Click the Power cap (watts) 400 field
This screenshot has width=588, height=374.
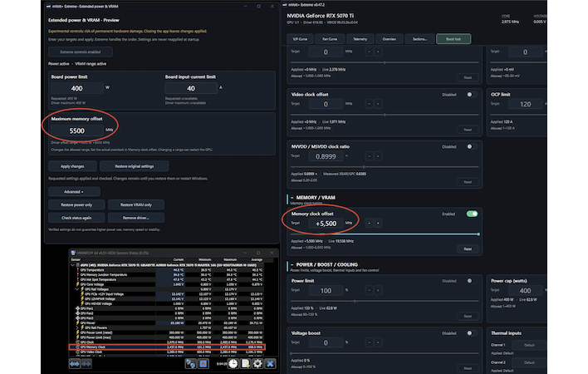[x=526, y=291]
